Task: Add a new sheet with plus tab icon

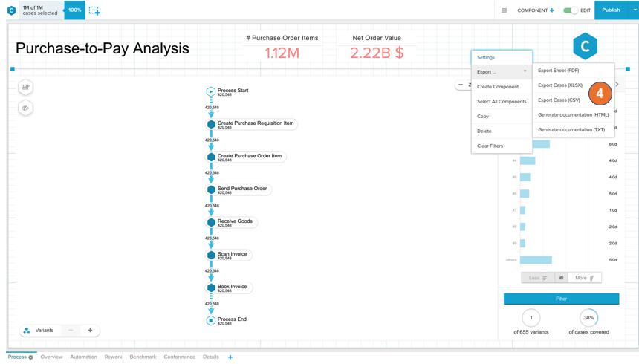Action: point(230,357)
